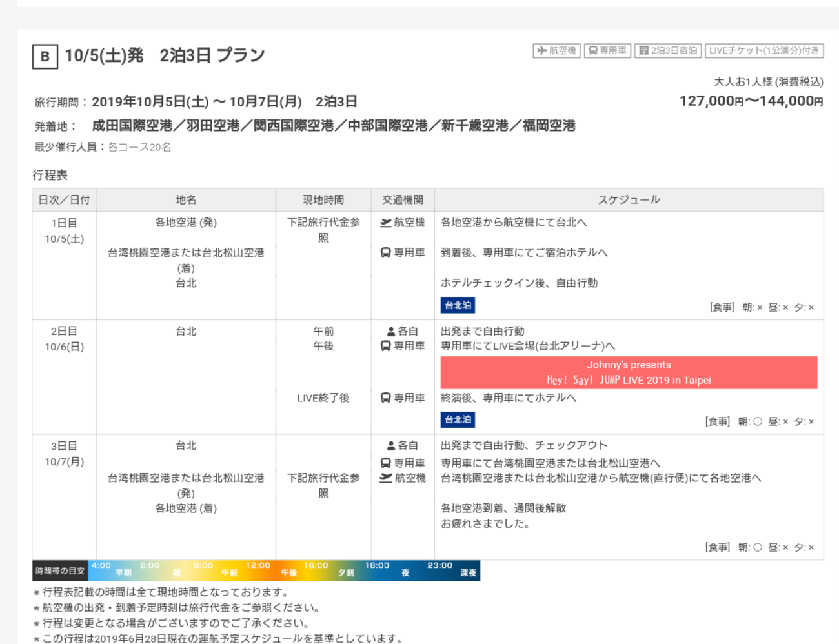Click the day 3 person icon beside 各自
Image resolution: width=839 pixels, height=644 pixels.
[391, 446]
